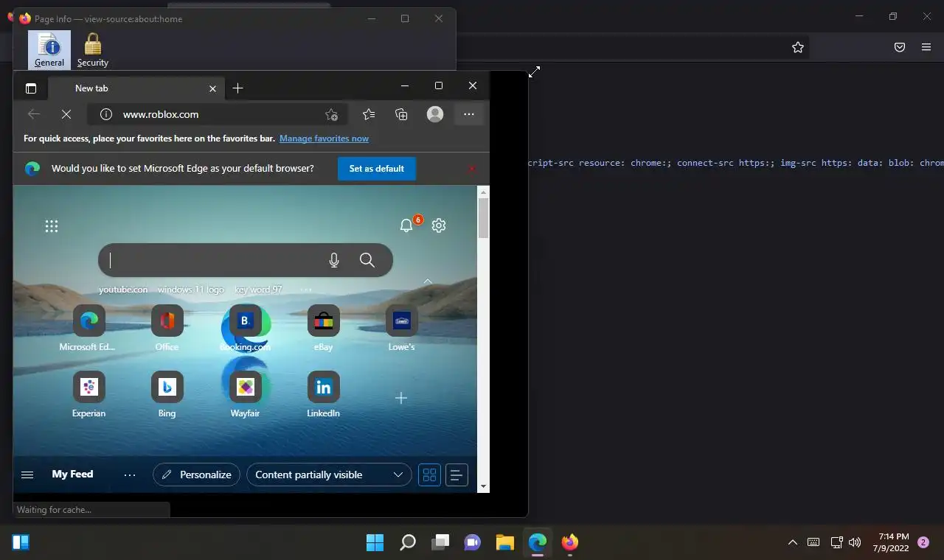The width and height of the screenshot is (944, 560).
Task: Click the search magnifier icon in search box
Action: tap(367, 260)
